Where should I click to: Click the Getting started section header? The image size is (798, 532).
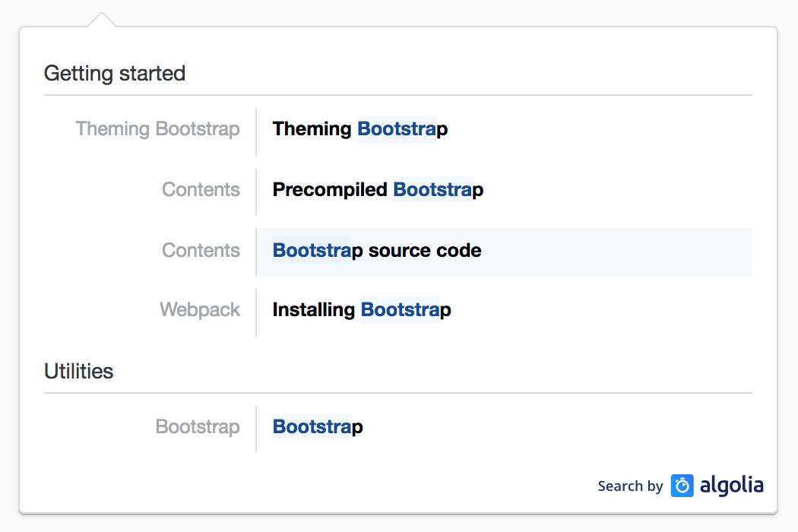pos(115,74)
